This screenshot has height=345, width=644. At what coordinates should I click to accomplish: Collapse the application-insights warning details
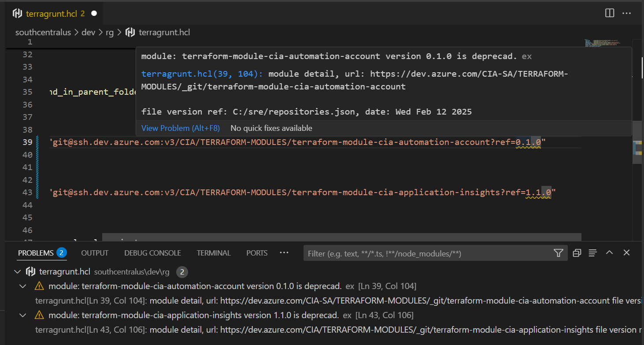pos(23,315)
